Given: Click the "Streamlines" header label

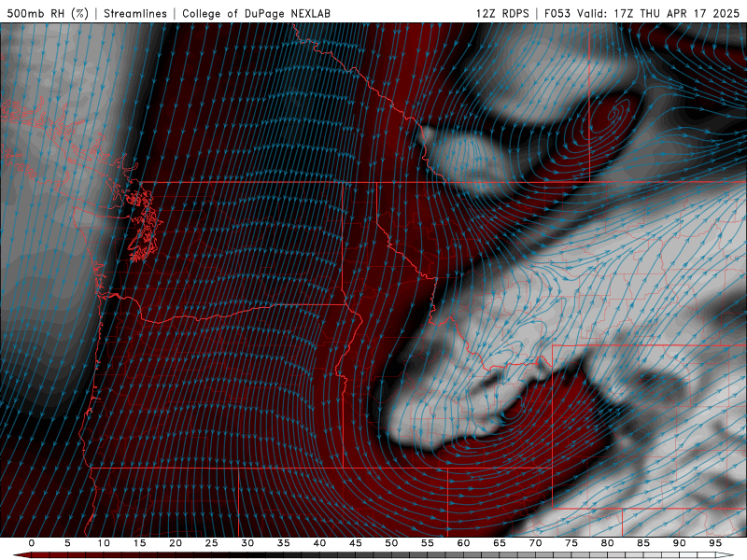Looking at the screenshot, I should click(x=135, y=13).
